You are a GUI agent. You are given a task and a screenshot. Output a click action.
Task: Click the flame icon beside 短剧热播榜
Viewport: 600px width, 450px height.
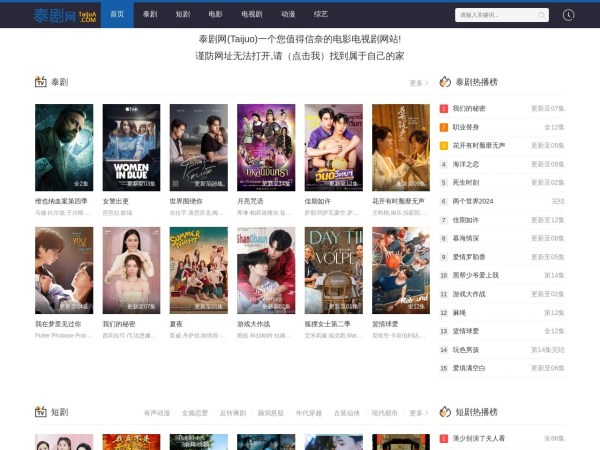tap(445, 412)
